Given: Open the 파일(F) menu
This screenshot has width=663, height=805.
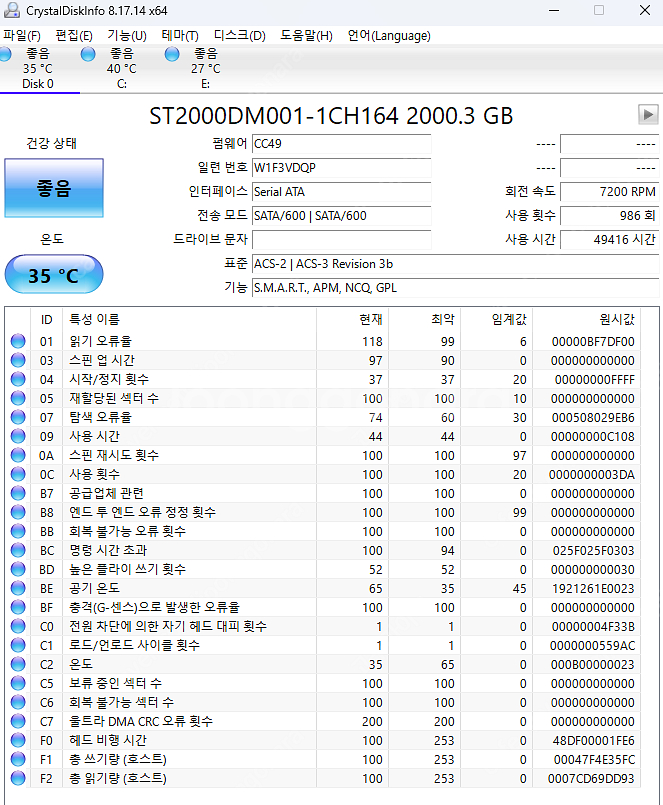Looking at the screenshot, I should click(22, 36).
